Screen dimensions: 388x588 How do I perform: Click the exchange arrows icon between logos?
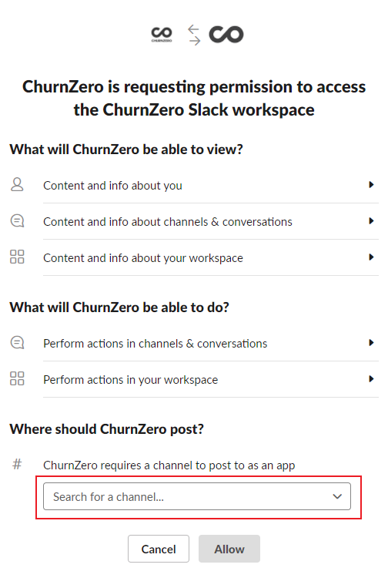point(194,35)
